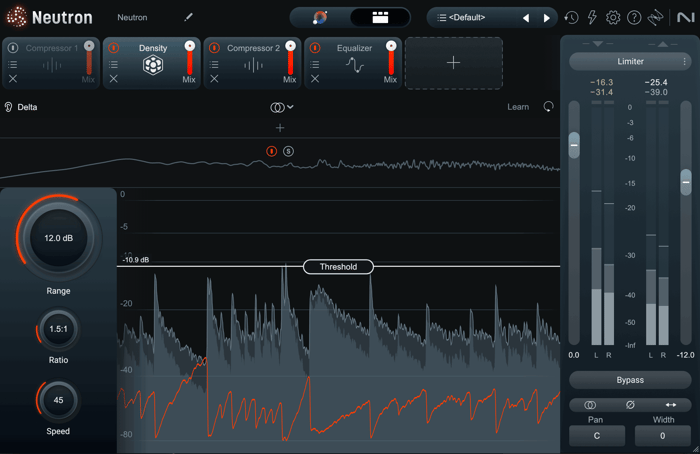Viewport: 700px width, 454px height.
Task: Click the iZotope inter-plugin icon
Action: point(655,17)
